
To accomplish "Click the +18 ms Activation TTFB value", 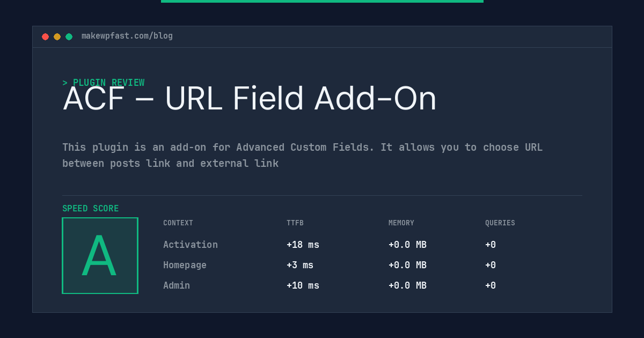I will pos(303,245).
